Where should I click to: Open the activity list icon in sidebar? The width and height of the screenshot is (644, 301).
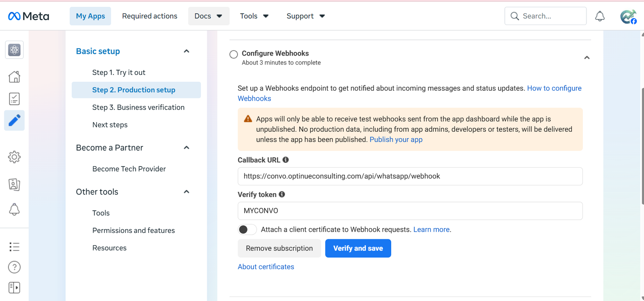[x=14, y=247]
